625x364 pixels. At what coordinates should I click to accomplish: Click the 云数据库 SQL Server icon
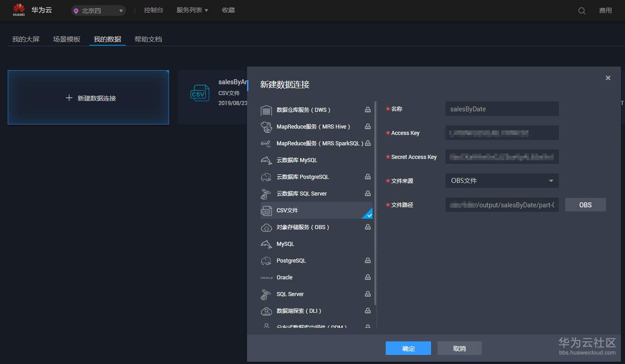point(266,194)
